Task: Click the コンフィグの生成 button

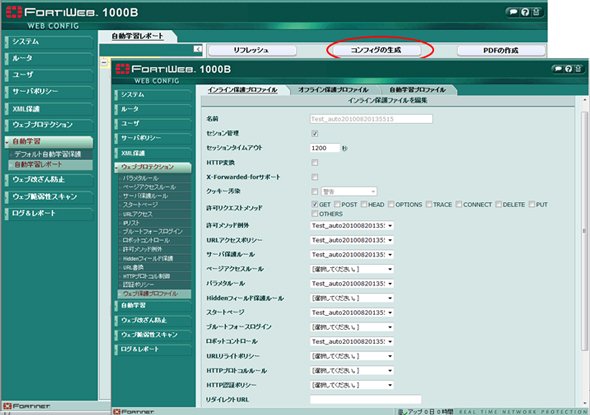Action: pos(376,50)
